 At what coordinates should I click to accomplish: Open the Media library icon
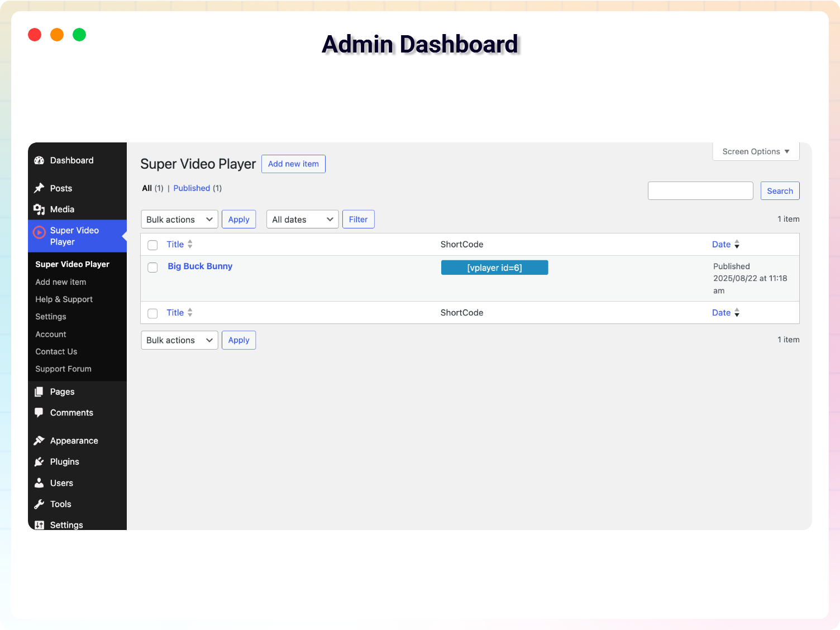coord(39,209)
